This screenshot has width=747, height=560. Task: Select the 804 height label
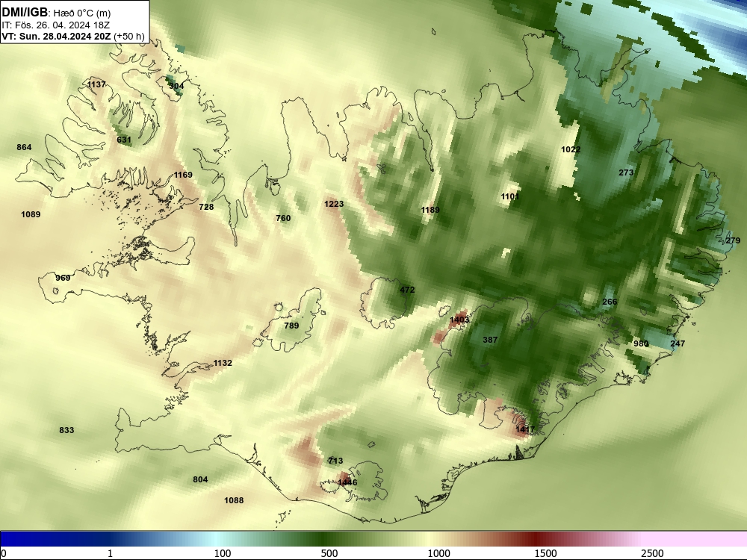pos(200,479)
